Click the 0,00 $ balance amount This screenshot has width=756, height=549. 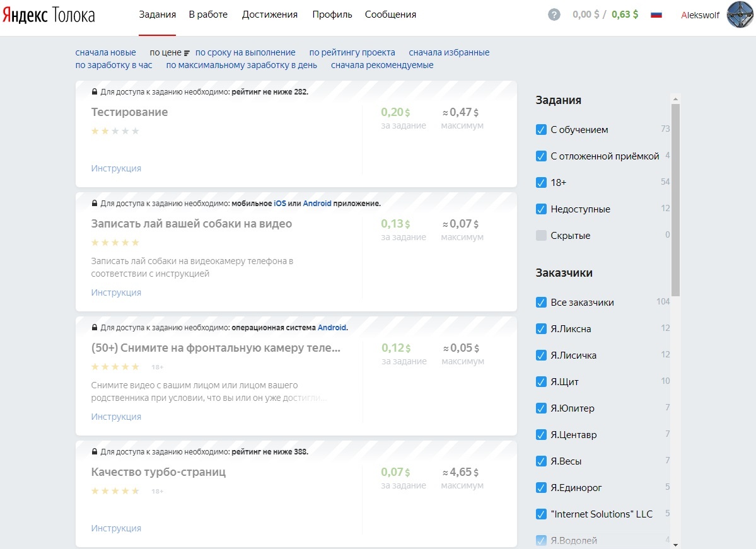coord(586,14)
